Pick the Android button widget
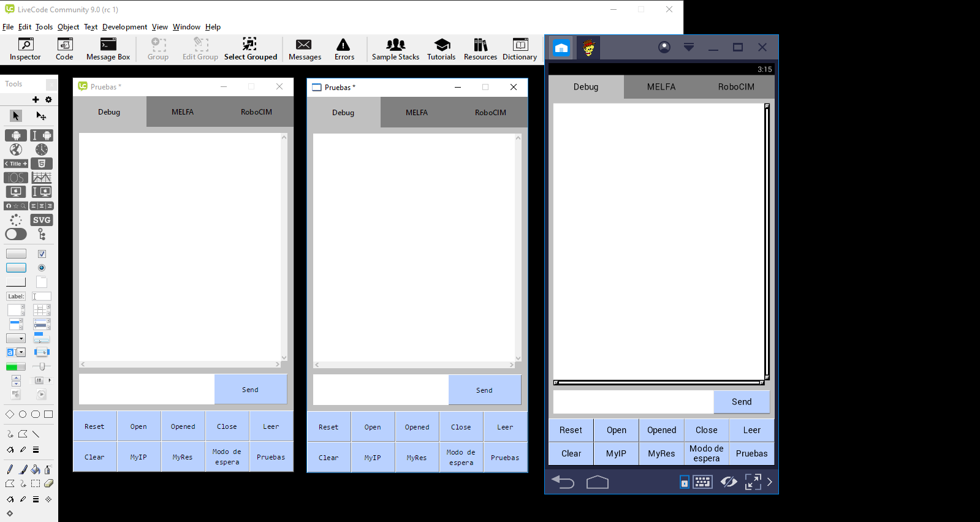Image resolution: width=980 pixels, height=522 pixels. coord(16,135)
